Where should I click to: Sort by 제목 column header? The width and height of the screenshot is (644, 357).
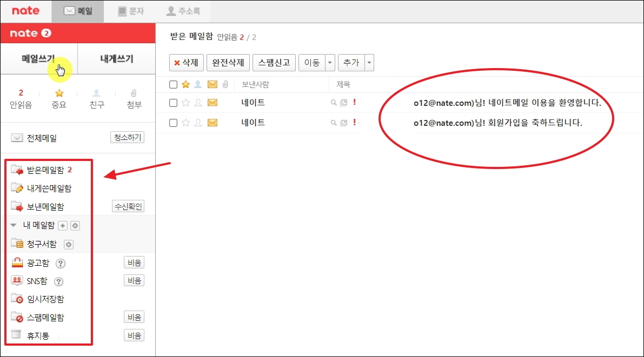[343, 85]
